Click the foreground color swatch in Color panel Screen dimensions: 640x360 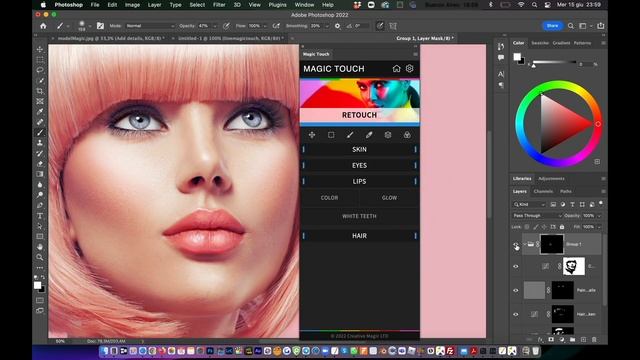(517, 57)
